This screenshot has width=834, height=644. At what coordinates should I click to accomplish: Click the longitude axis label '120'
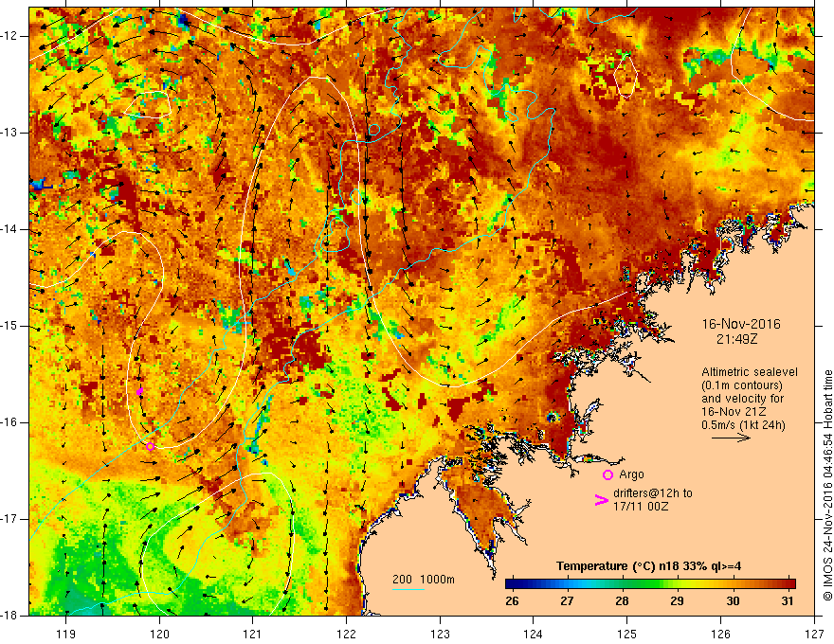tap(159, 634)
